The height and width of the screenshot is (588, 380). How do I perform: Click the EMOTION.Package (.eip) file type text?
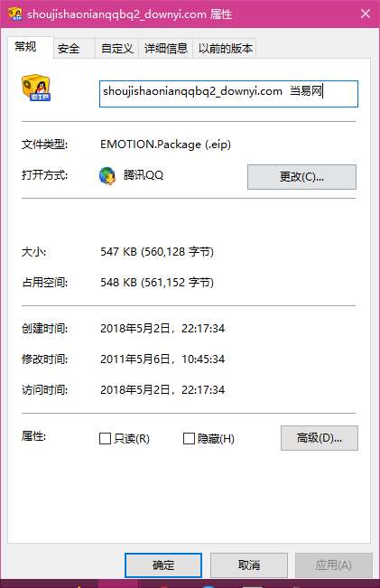tap(165, 145)
